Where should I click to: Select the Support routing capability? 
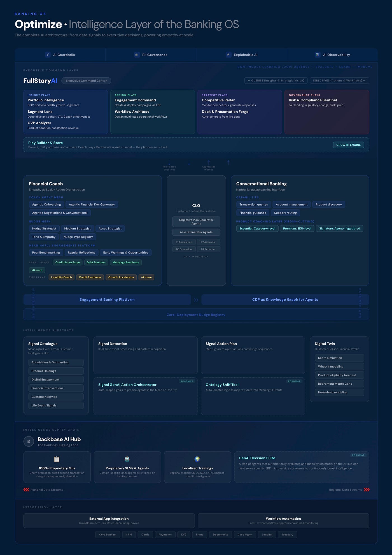[x=286, y=213]
